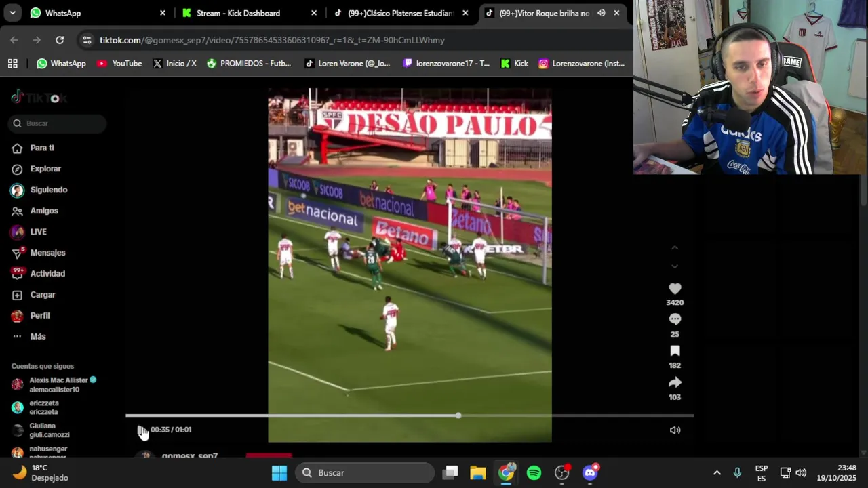Toggle play/pause button beside 00:35
This screenshot has width=868, height=488.
141,430
